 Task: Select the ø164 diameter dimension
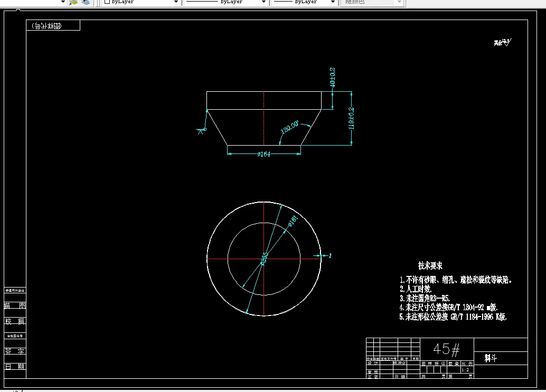[x=263, y=154]
